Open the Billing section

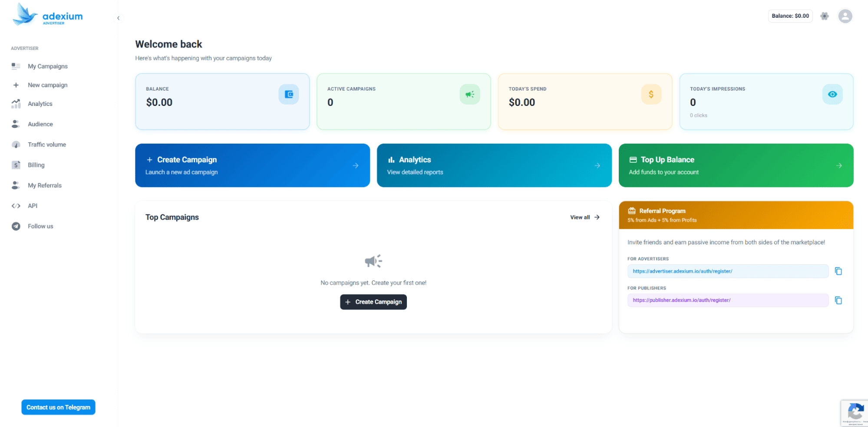tap(36, 165)
